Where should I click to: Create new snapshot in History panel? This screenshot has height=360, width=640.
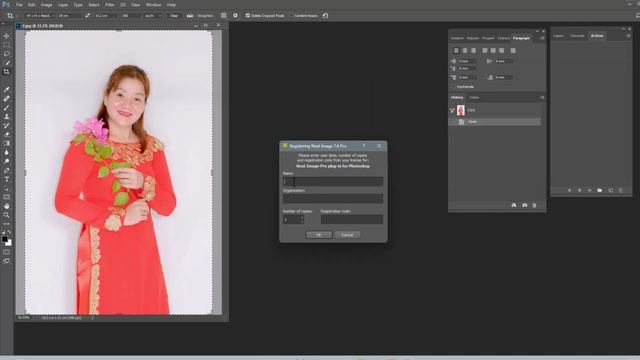click(524, 205)
